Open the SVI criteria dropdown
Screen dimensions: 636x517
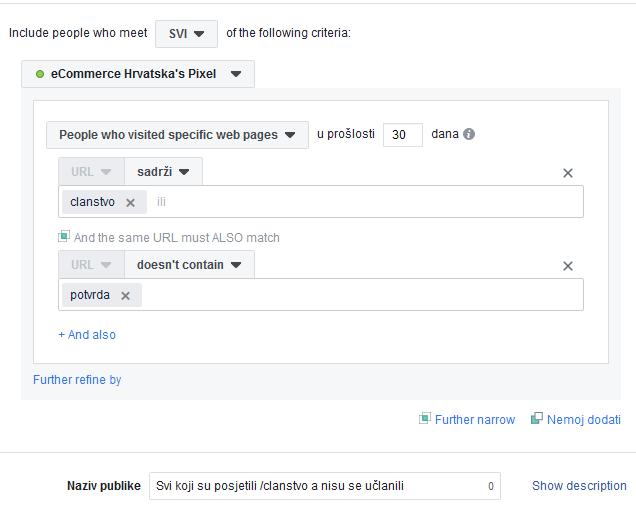[x=186, y=33]
